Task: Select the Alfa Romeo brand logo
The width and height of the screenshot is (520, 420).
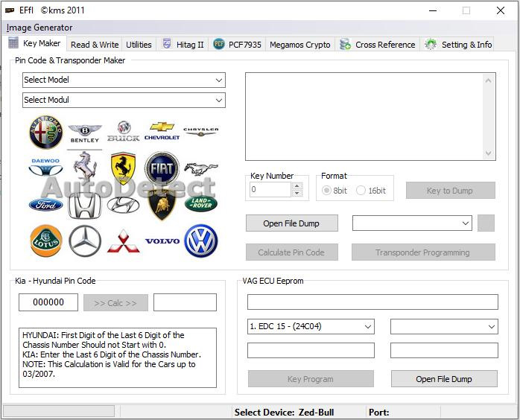Action: 45,132
